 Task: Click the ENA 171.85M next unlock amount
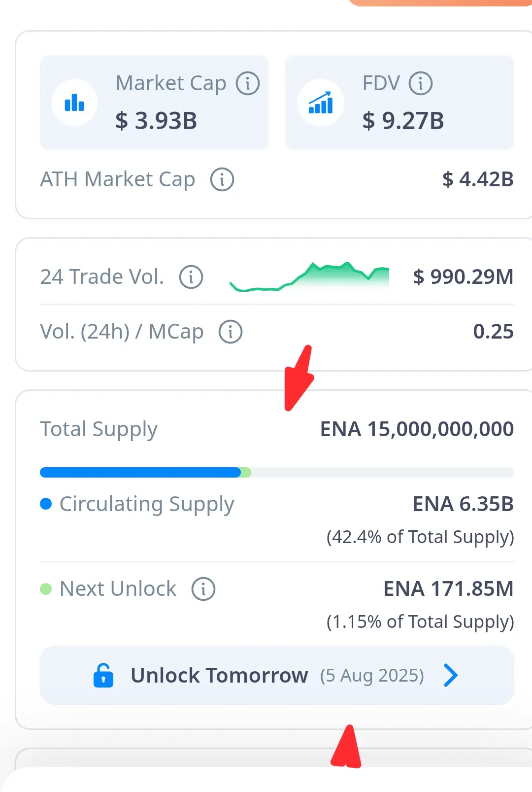click(x=448, y=589)
